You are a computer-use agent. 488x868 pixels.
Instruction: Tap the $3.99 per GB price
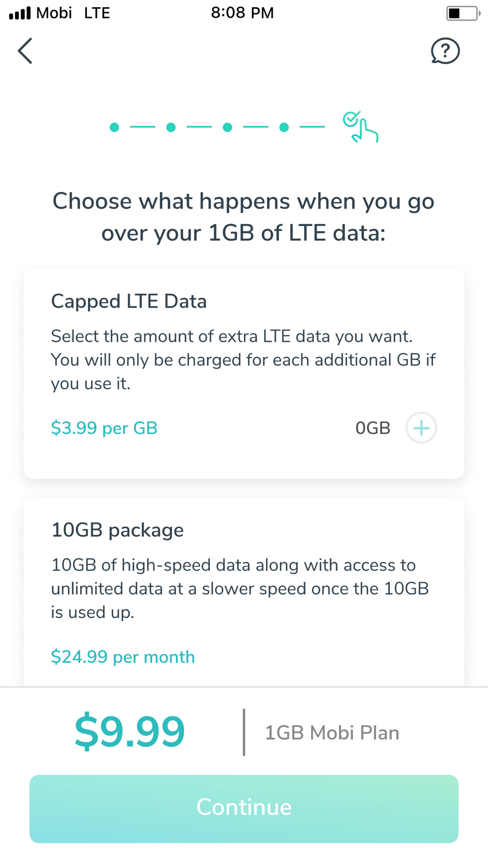pyautogui.click(x=104, y=428)
